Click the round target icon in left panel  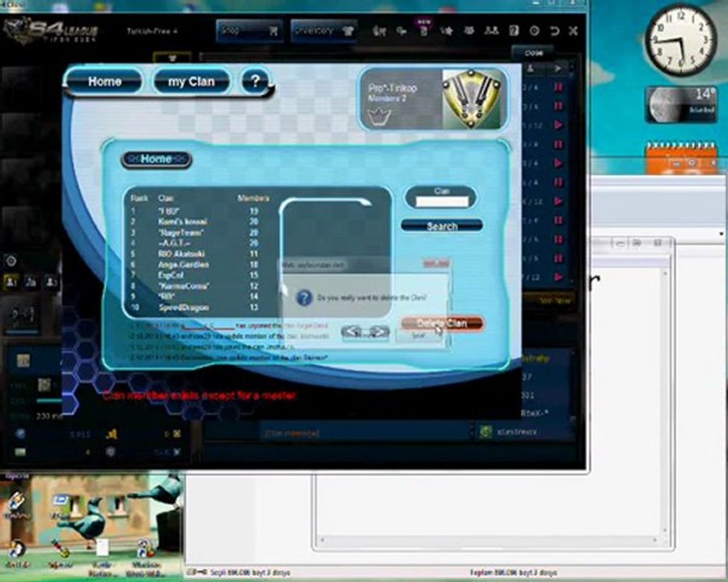coord(11,261)
